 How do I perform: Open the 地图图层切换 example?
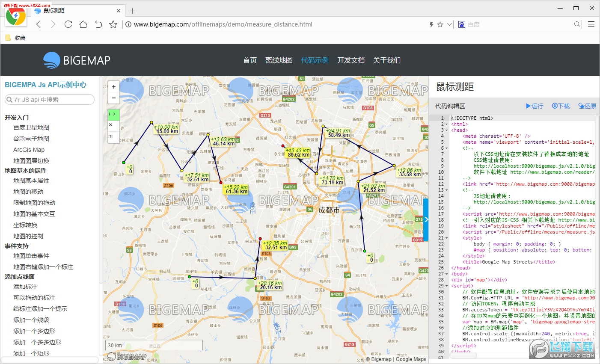[31, 161]
